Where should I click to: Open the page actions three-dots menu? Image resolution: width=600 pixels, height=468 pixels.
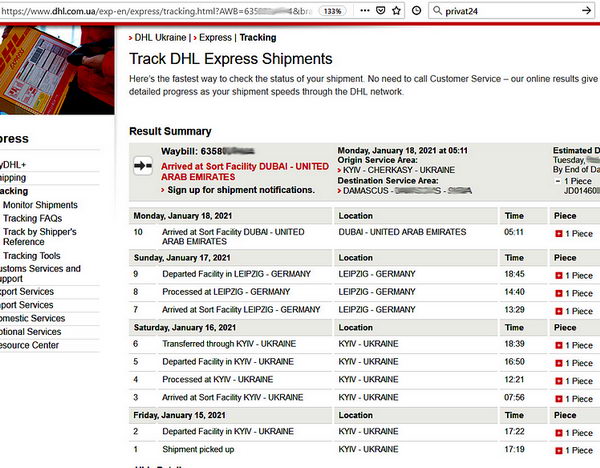coord(365,10)
